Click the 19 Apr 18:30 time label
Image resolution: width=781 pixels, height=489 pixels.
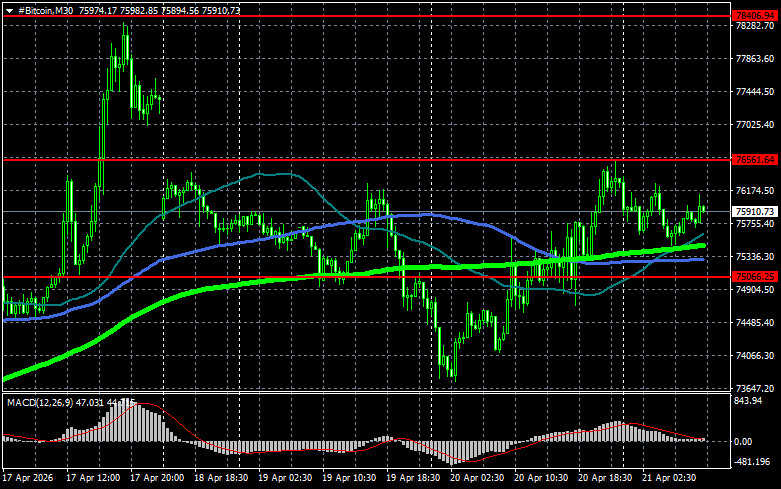[x=413, y=478]
